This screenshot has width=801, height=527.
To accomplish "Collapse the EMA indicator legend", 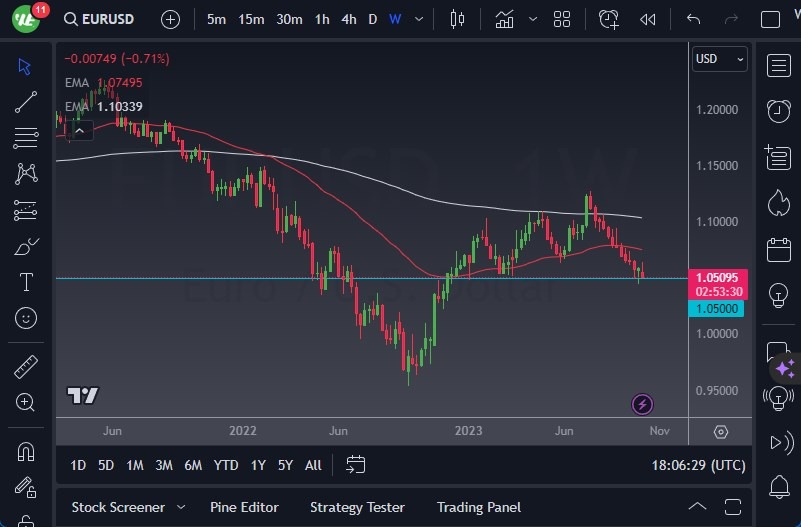I will point(79,128).
